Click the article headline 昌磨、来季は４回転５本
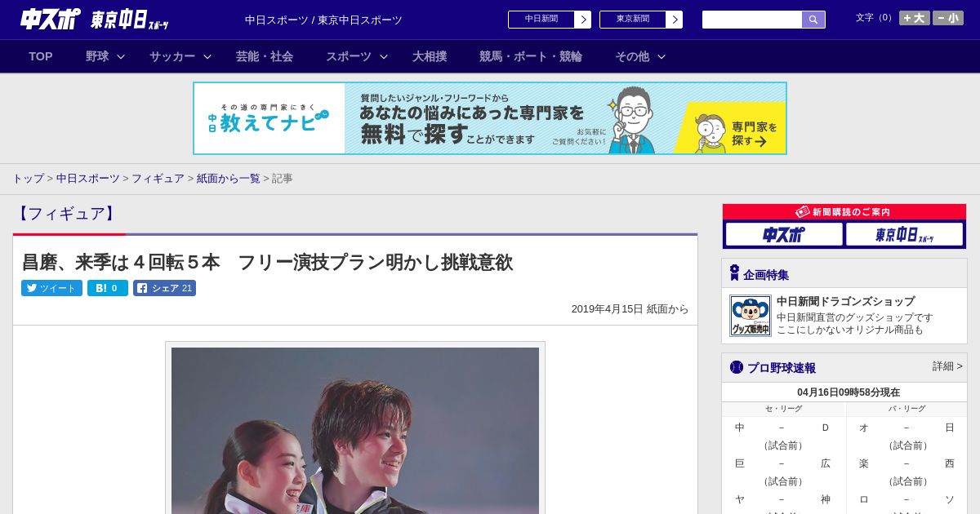Viewport: 980px width, 514px height. point(267,262)
